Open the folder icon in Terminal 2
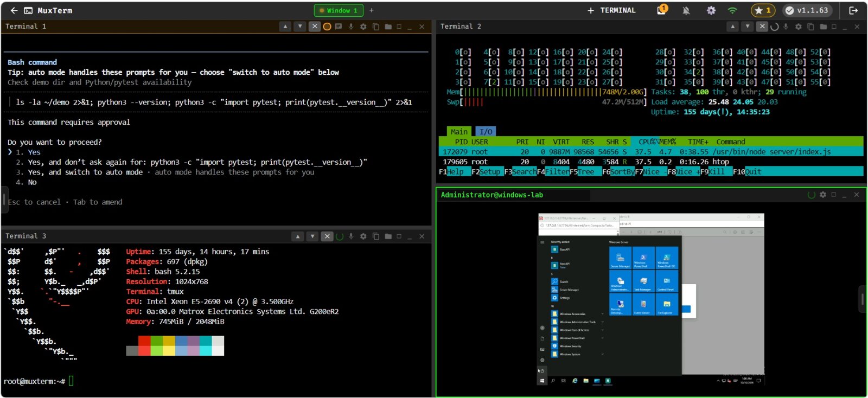The width and height of the screenshot is (868, 398). (823, 27)
